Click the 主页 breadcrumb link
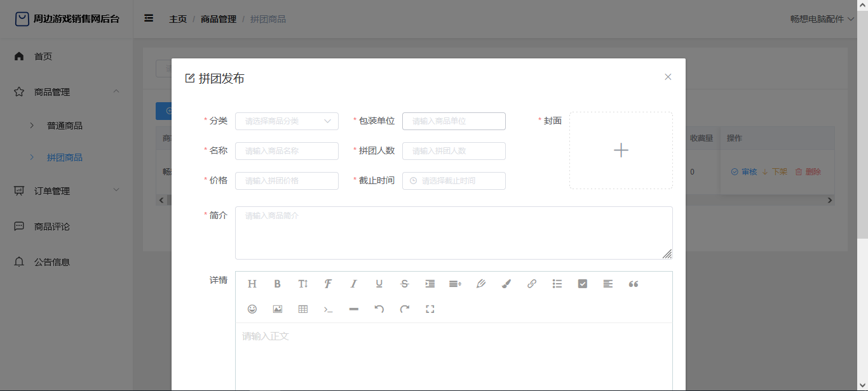 178,19
